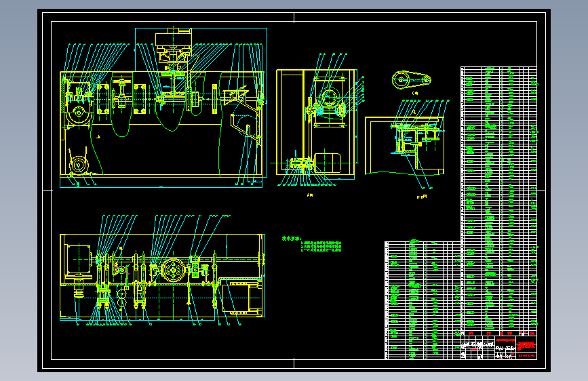
Task: Select the small pulley wheel in the belt detail
Action: click(x=427, y=79)
